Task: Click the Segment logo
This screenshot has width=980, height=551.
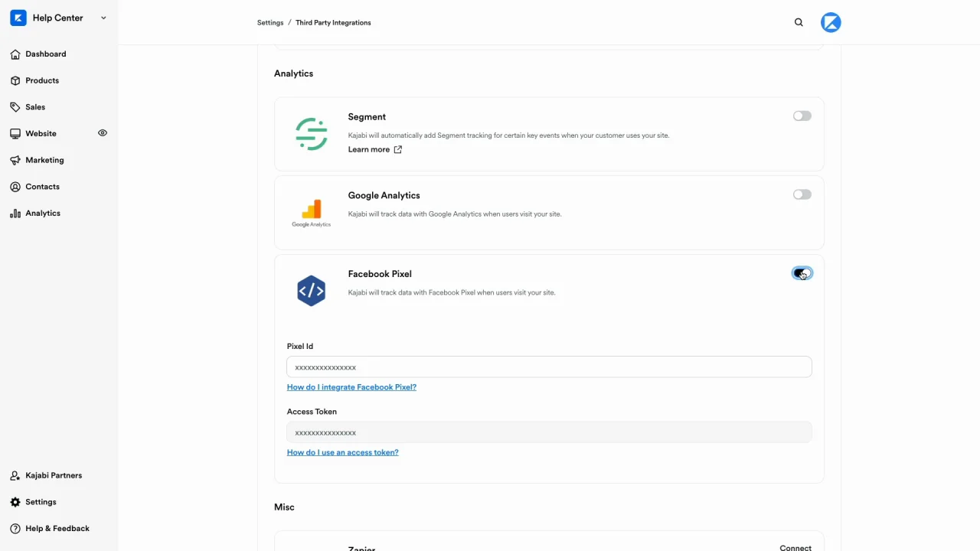Action: pyautogui.click(x=312, y=134)
